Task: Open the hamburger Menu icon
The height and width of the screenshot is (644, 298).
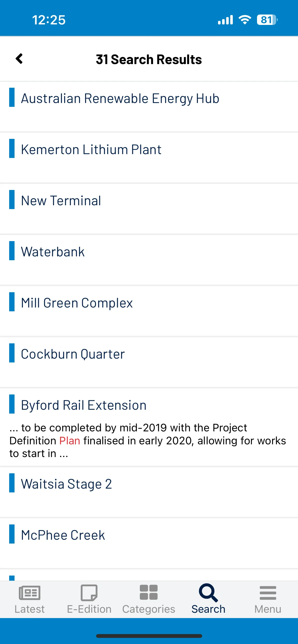Action: [268, 593]
